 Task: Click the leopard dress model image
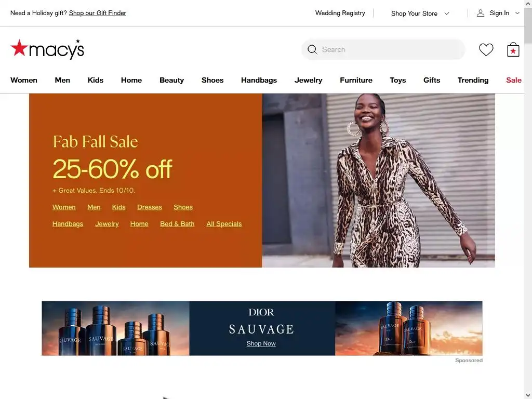[378, 180]
